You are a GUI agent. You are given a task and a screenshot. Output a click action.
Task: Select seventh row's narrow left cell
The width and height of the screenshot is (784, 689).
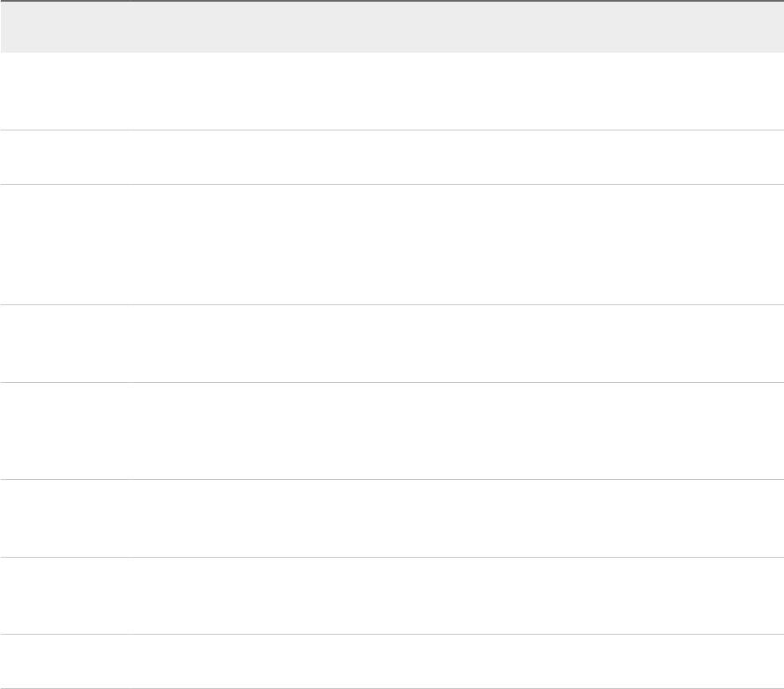point(65,595)
